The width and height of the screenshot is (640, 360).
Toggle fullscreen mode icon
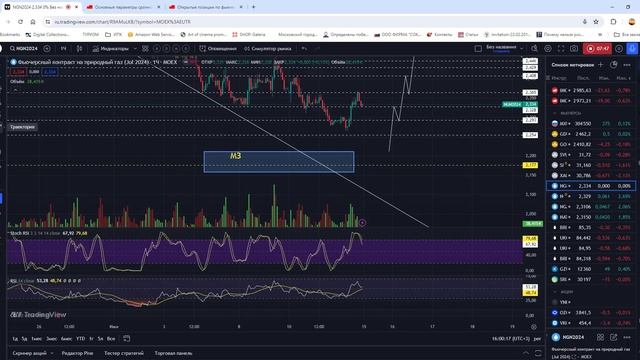[x=561, y=49]
